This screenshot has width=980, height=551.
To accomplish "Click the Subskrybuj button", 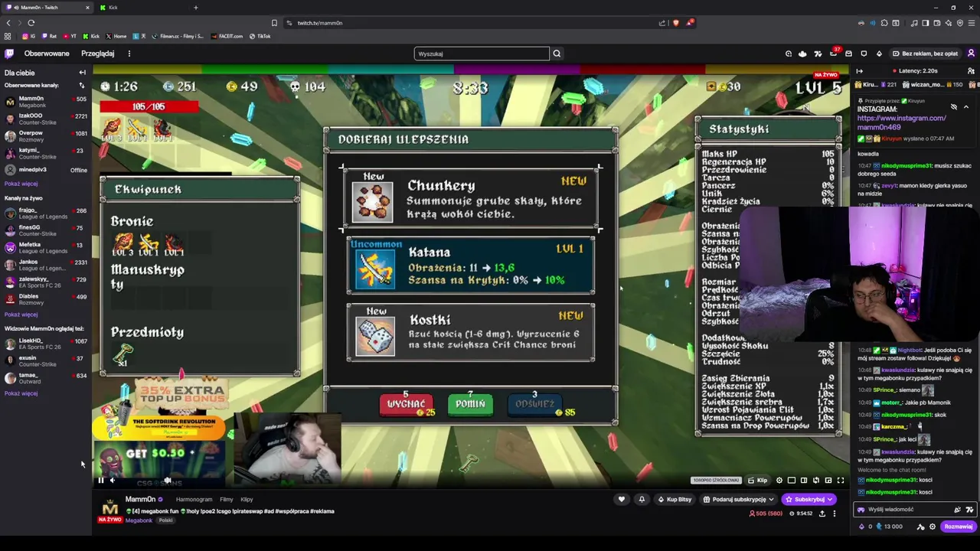I will click(x=808, y=500).
